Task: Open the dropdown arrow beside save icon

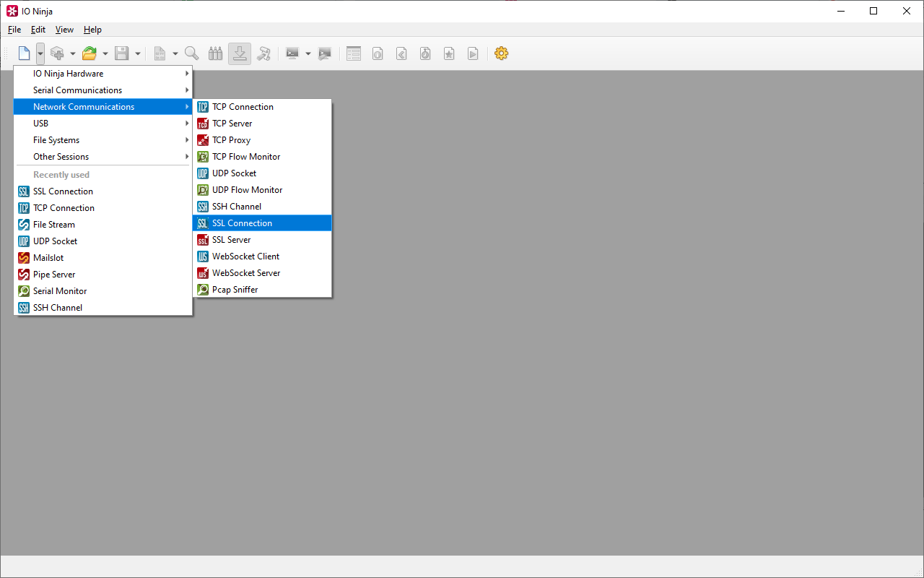Action: pyautogui.click(x=138, y=53)
